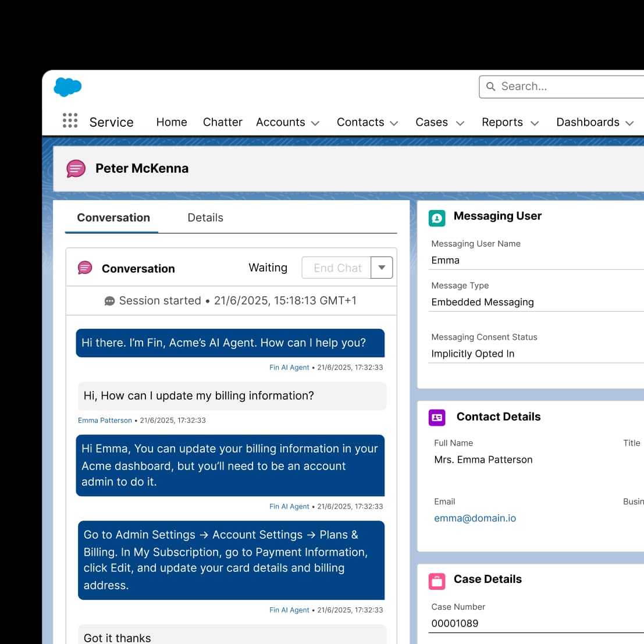Click the Case Details heading

488,579
